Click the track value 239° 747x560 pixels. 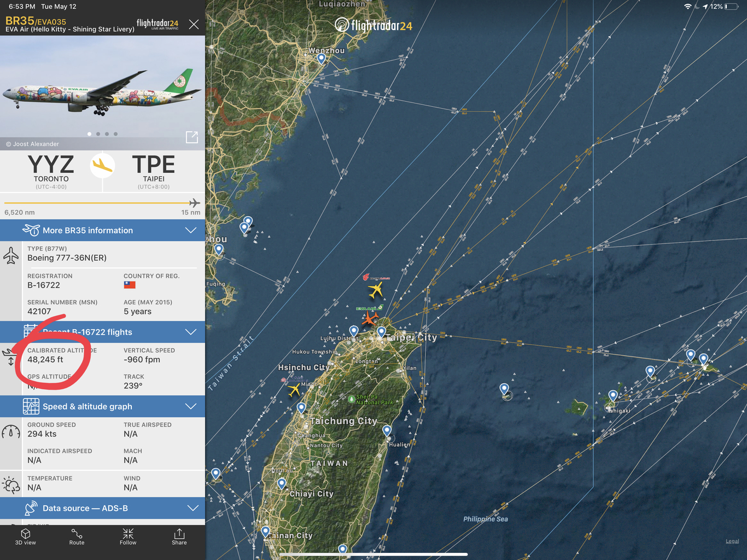point(133,386)
